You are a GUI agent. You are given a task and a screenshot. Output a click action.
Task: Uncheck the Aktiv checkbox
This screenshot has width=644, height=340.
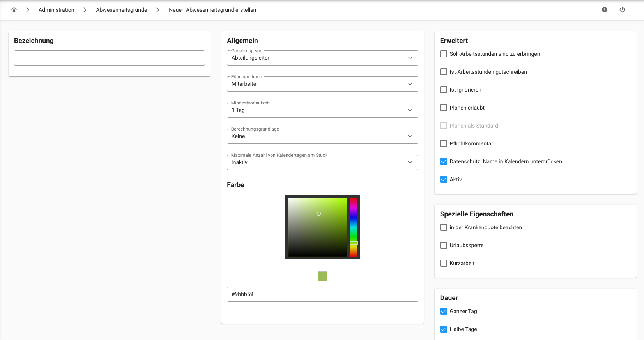pyautogui.click(x=444, y=179)
